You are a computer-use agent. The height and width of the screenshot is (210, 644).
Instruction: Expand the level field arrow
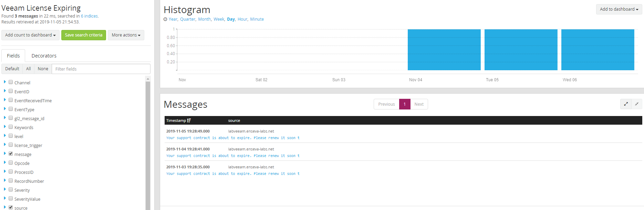click(x=5, y=136)
